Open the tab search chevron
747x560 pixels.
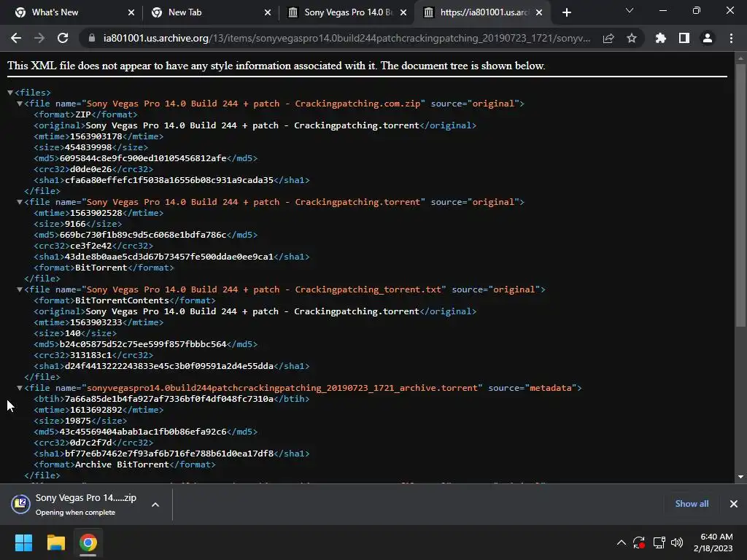pos(630,10)
